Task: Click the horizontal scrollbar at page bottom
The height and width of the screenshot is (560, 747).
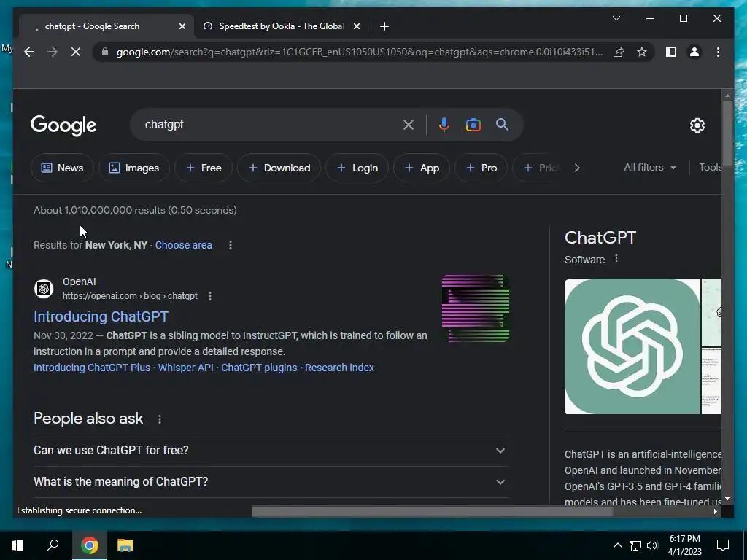Action: click(432, 511)
